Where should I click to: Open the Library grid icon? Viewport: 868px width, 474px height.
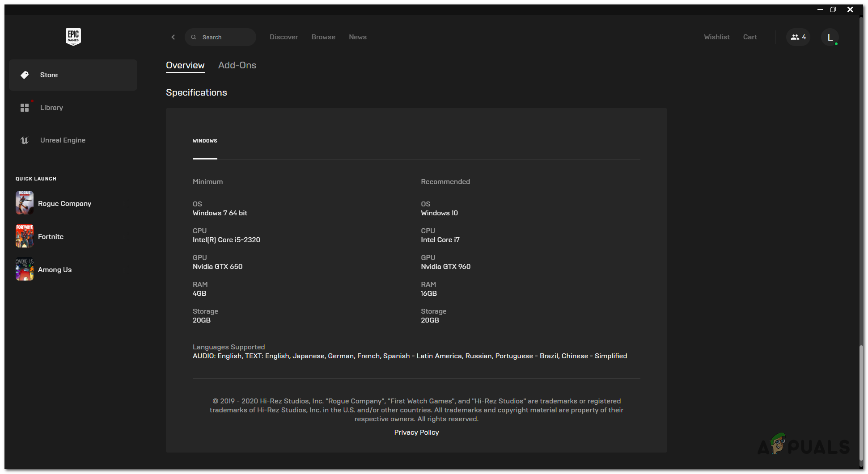click(x=25, y=108)
